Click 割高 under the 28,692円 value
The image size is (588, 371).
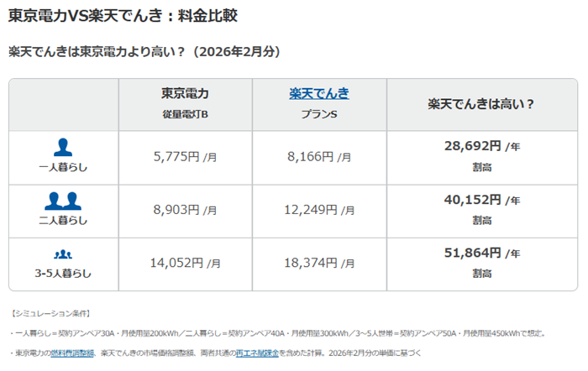pos(482,167)
